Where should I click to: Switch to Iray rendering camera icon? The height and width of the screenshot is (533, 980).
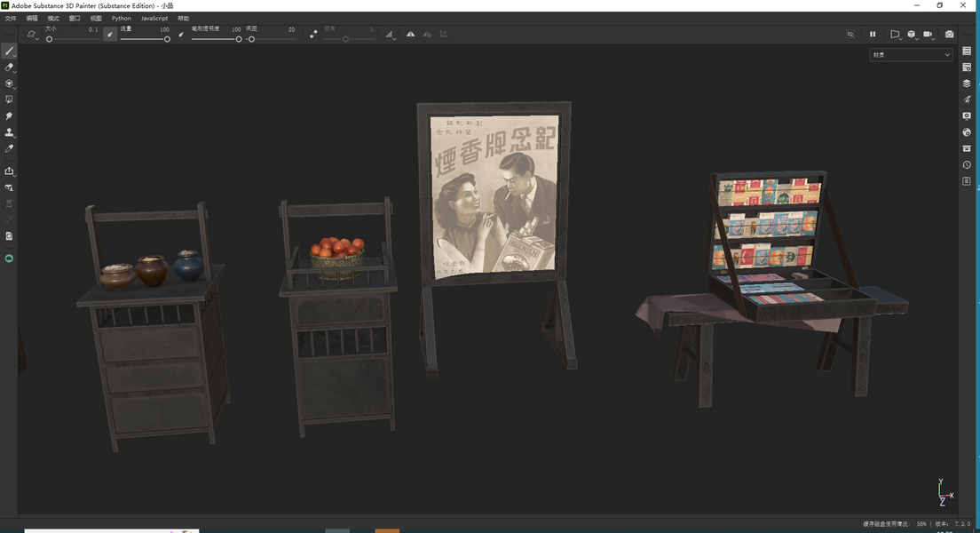point(950,35)
